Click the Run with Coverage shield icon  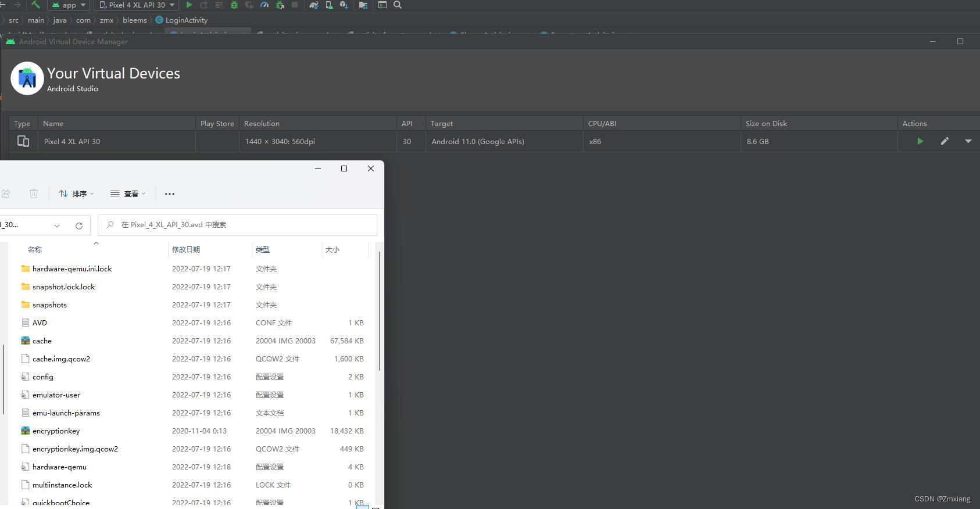249,5
